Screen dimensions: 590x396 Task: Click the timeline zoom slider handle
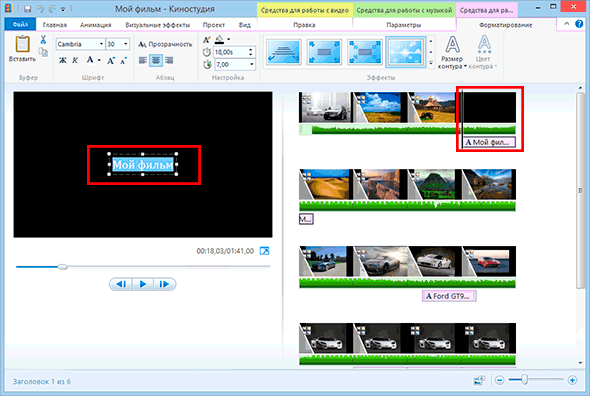click(x=524, y=380)
